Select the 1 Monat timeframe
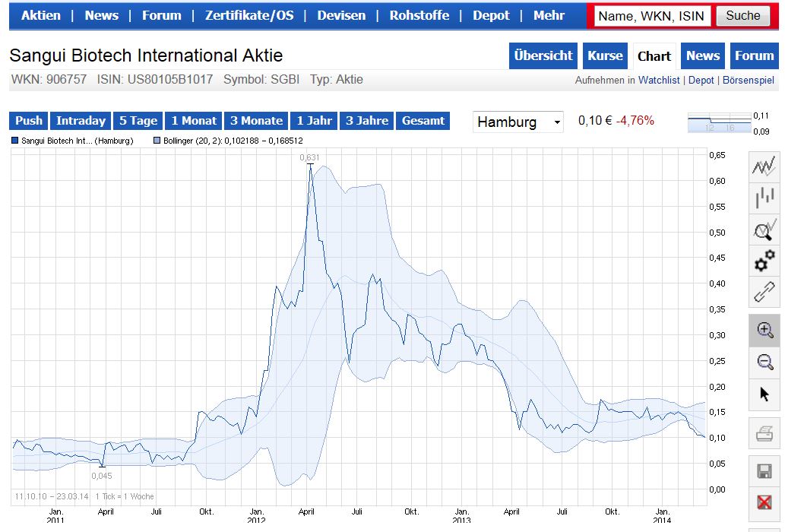Viewport: 785px width, 532px height. point(194,121)
